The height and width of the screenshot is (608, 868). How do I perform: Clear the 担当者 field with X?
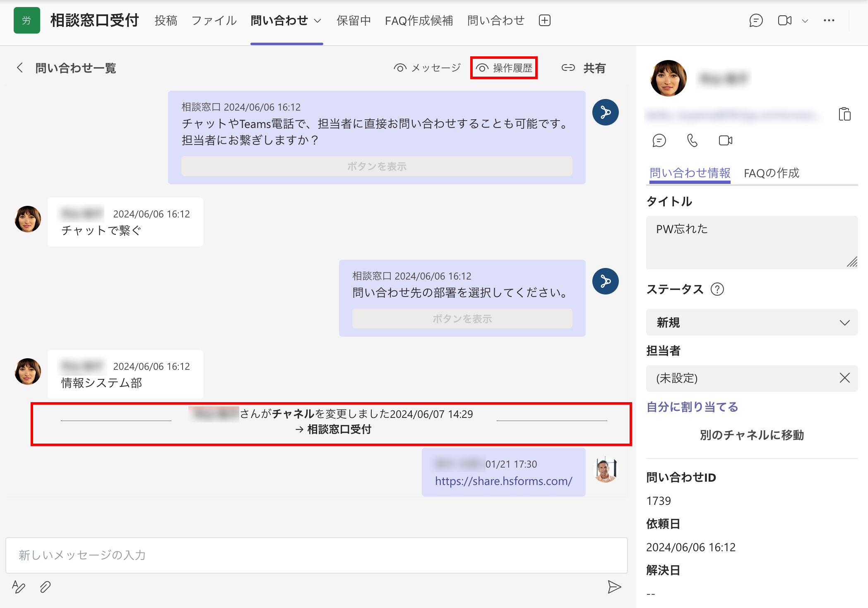[x=844, y=378]
